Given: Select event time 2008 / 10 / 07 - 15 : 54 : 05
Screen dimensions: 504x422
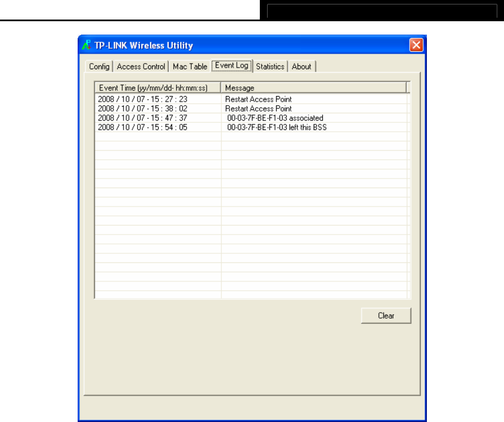Looking at the screenshot, I should click(x=142, y=127).
